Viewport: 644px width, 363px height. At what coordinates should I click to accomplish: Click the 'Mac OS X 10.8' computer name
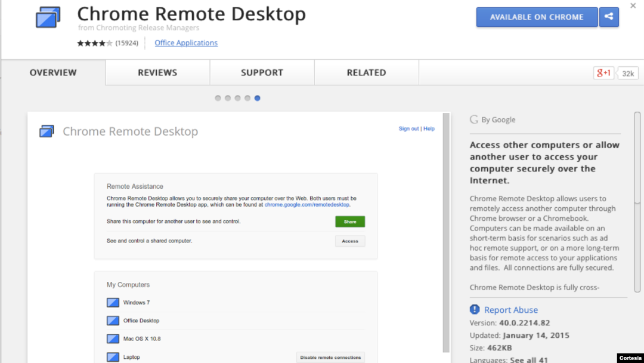(142, 339)
